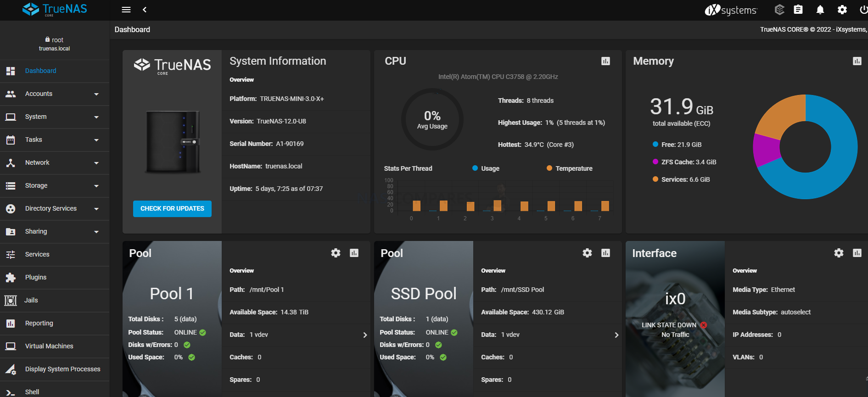Expand the Accounts menu arrow
The width and height of the screenshot is (868, 397).
pos(96,94)
